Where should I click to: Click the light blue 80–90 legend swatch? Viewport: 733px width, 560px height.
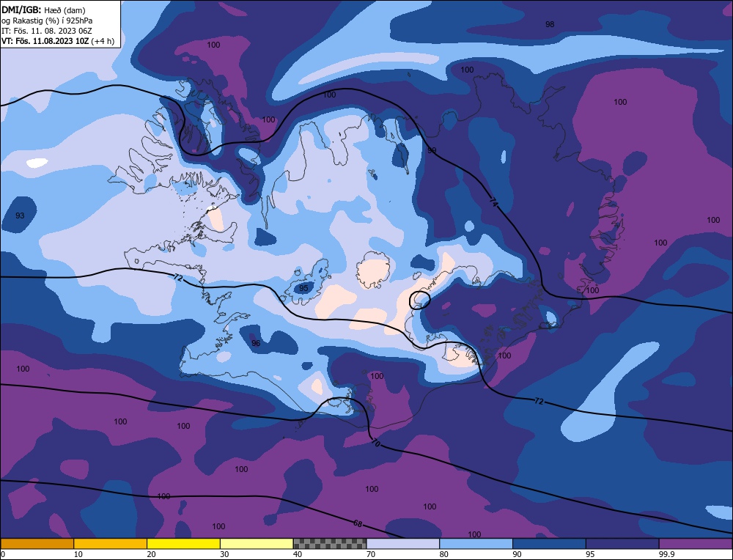[476, 544]
